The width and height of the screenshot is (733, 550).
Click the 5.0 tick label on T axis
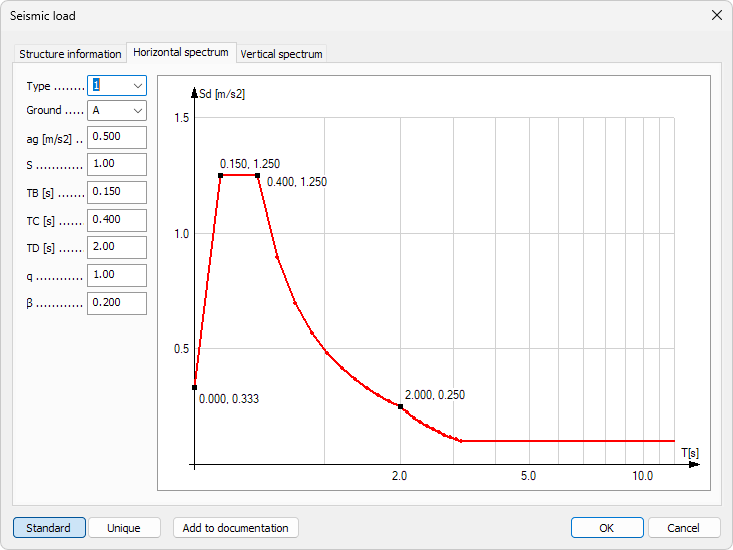click(528, 476)
